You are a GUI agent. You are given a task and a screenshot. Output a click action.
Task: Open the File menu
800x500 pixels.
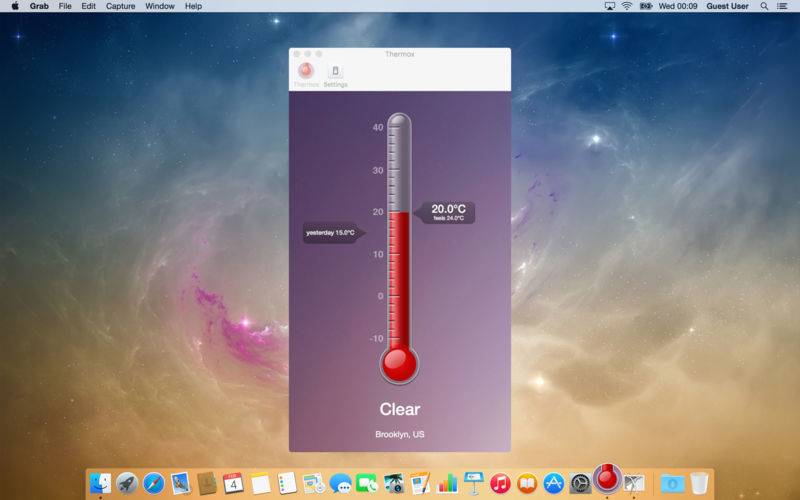[x=65, y=6]
